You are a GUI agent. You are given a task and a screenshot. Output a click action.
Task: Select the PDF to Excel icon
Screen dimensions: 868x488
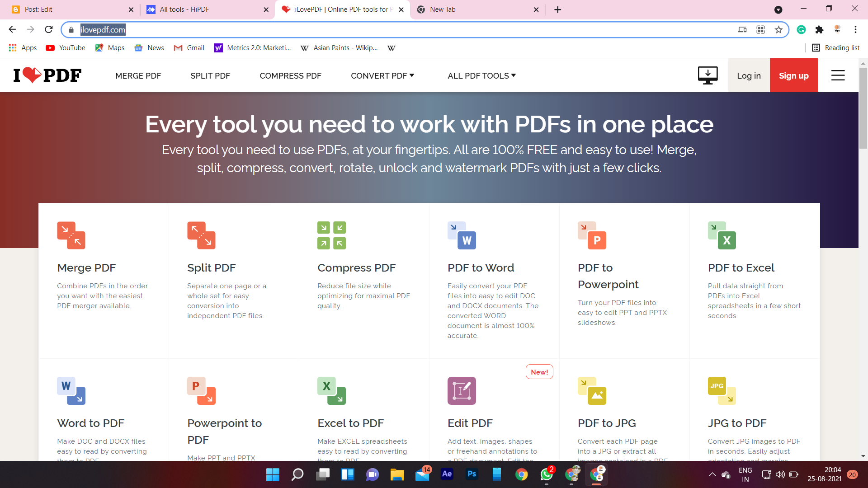click(x=722, y=235)
